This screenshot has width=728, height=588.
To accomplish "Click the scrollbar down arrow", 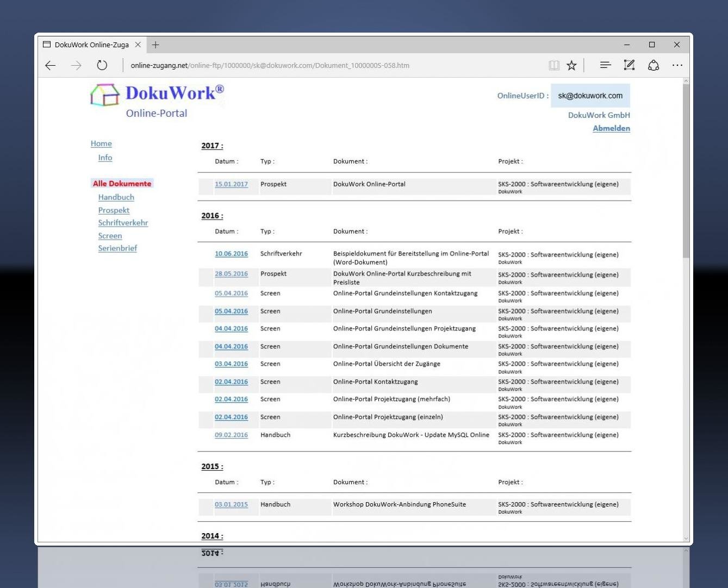I will tap(686, 538).
